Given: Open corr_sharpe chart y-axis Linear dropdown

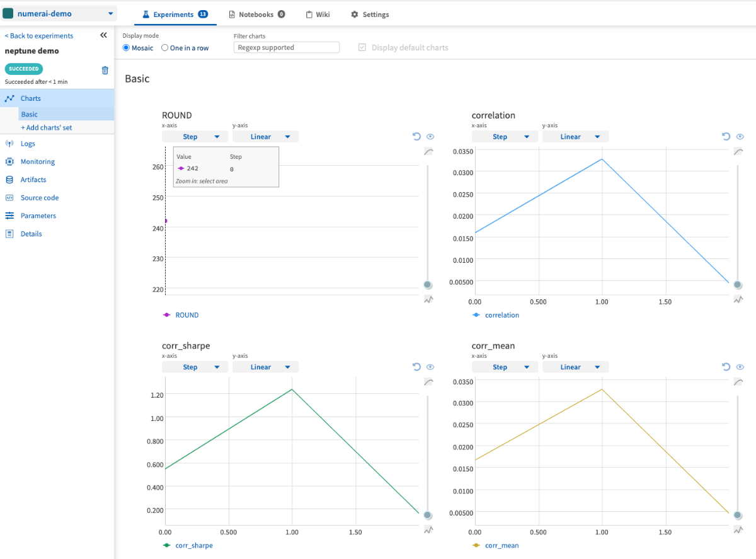Looking at the screenshot, I should click(x=265, y=367).
